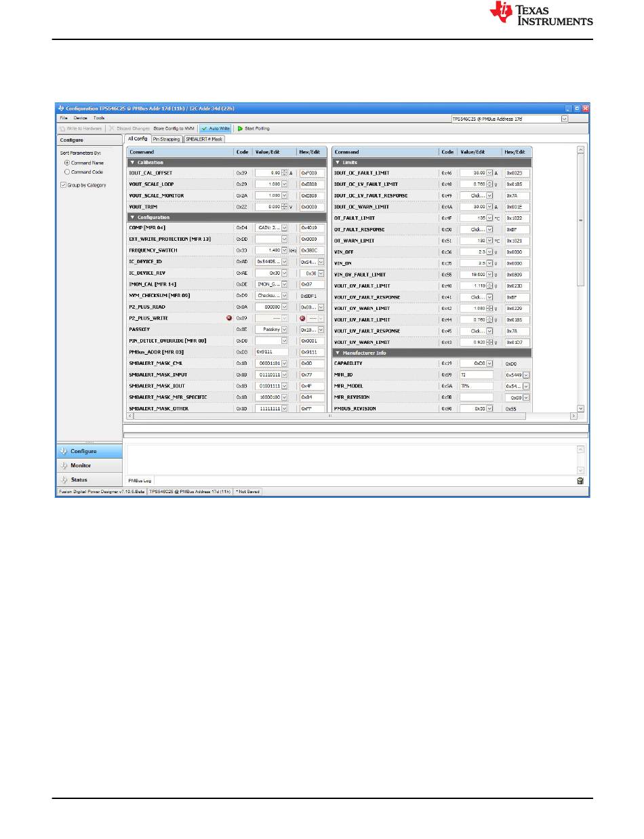This screenshot has width=644, height=839.
Task: Open the FREQUENCY_SWITCH value dropdown
Action: click(285, 250)
